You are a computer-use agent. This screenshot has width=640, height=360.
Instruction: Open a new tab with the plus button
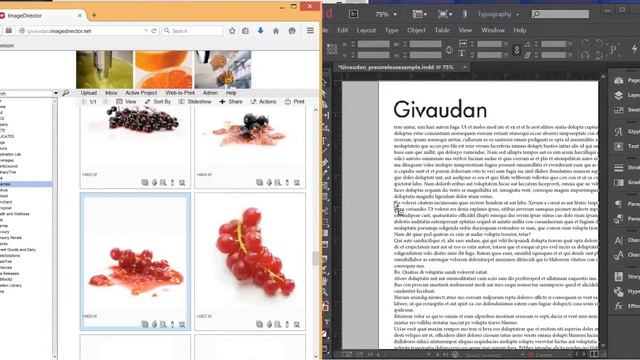coord(94,16)
